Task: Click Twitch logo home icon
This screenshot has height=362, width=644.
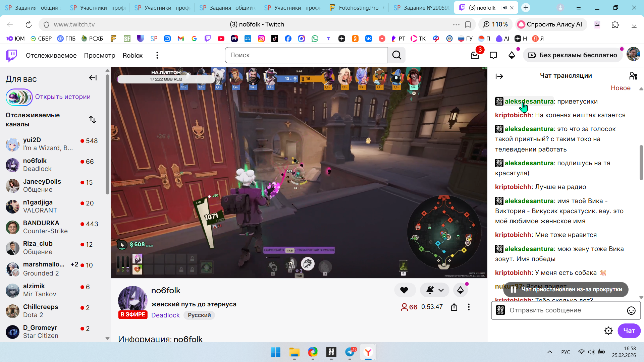Action: [11, 55]
